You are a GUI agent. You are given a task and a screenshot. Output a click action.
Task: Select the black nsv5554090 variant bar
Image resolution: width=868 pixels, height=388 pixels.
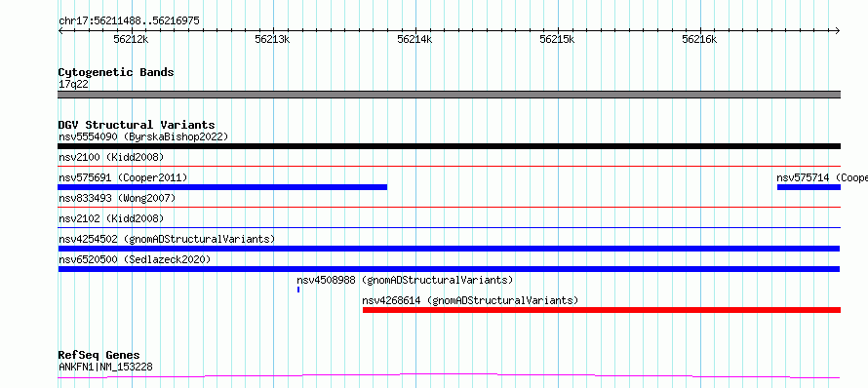point(449,146)
